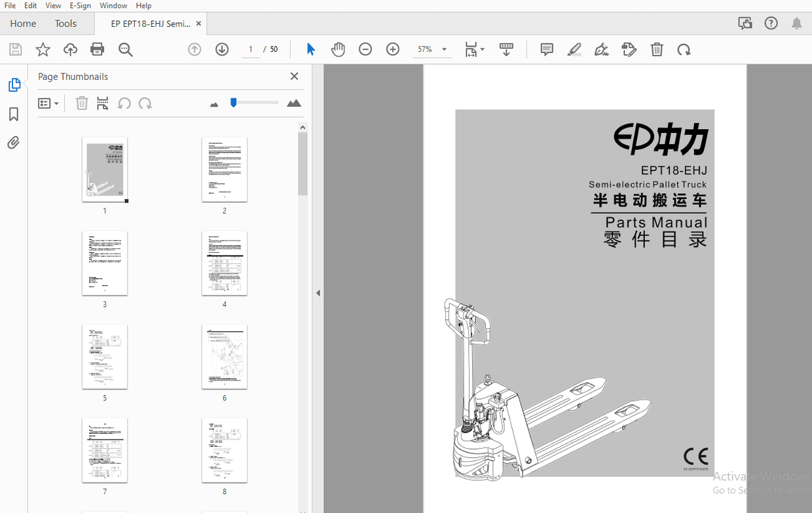Open the zoom percentage dropdown
Viewport: 812px width, 513px height.
click(x=444, y=49)
